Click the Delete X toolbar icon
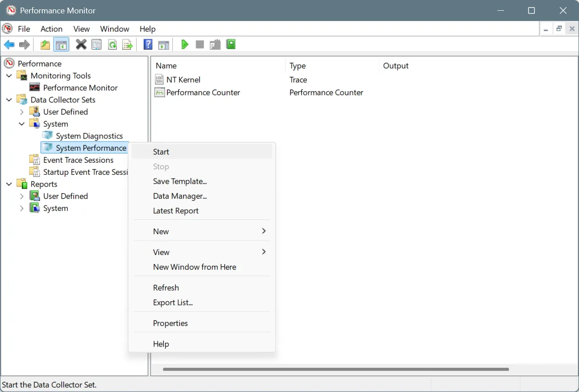The width and height of the screenshot is (579, 392). 81,45
